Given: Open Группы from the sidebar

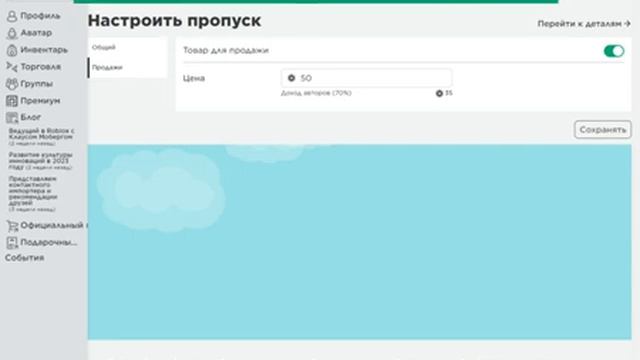Looking at the screenshot, I should pos(37,84).
